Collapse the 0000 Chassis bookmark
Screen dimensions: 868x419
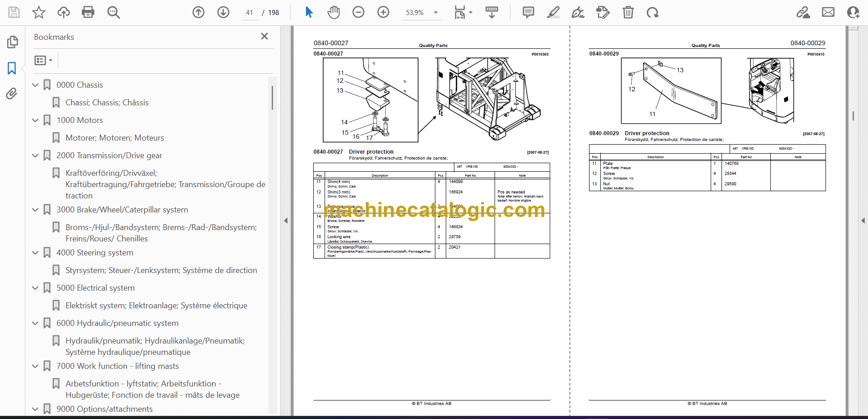click(35, 85)
